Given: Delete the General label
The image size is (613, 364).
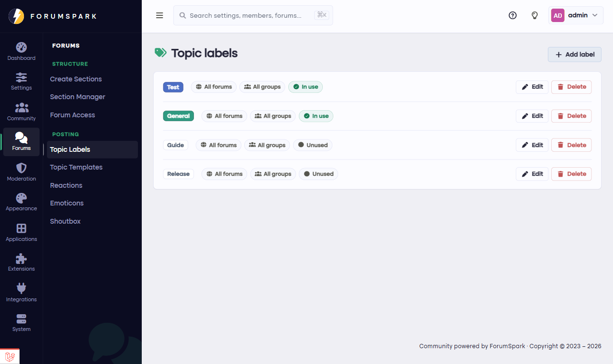Looking at the screenshot, I should [571, 116].
